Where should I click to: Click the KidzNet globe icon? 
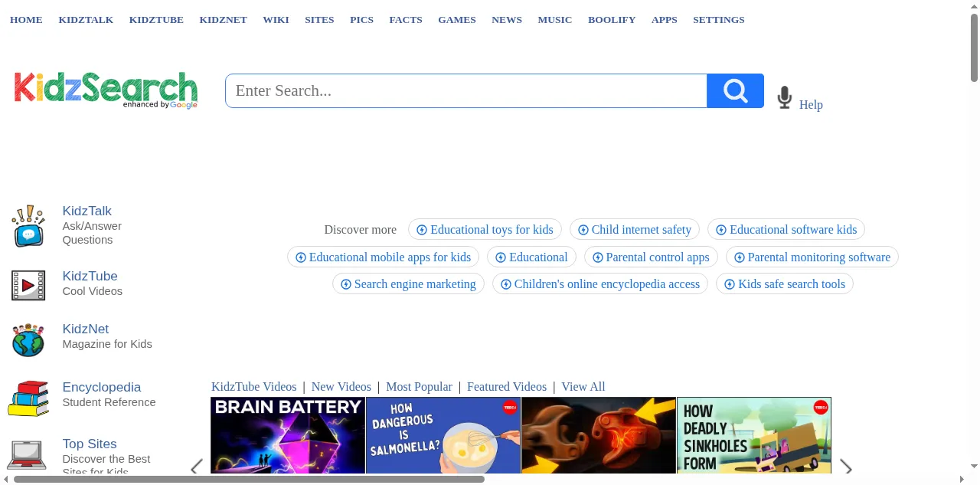click(x=28, y=339)
